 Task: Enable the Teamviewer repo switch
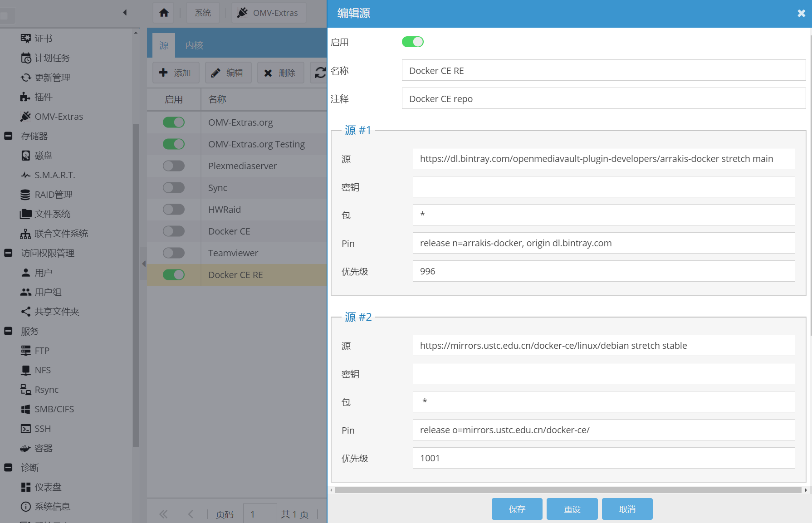point(174,253)
